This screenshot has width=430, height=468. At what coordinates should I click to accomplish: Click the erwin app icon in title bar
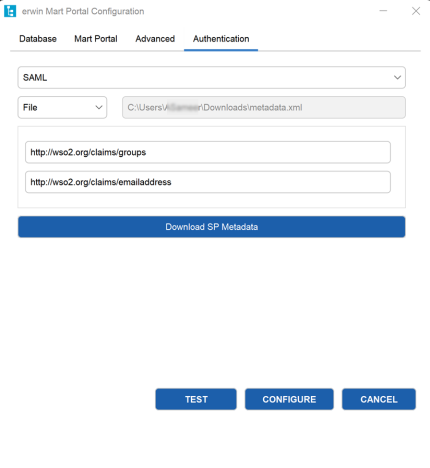pyautogui.click(x=10, y=11)
